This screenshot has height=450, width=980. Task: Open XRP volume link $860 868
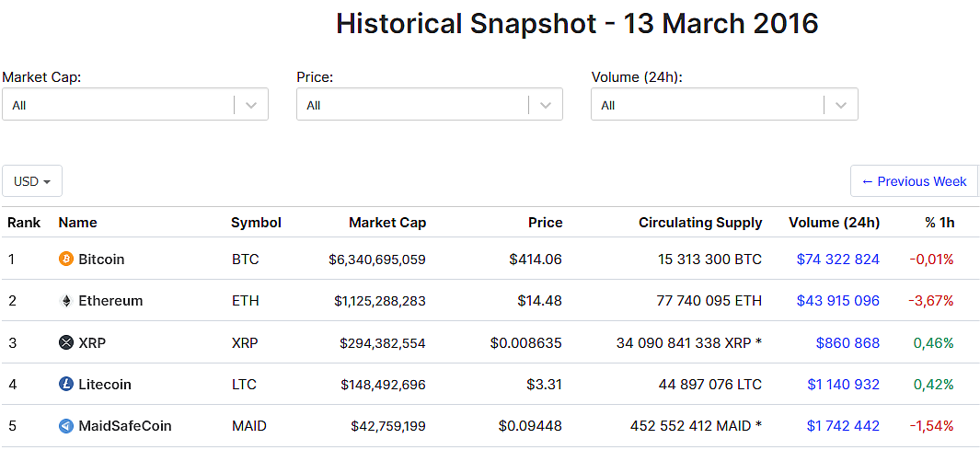(x=848, y=342)
